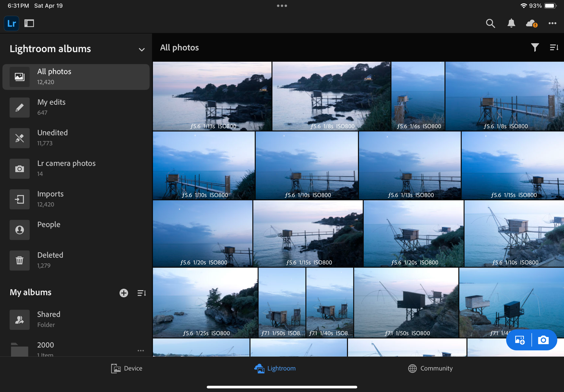The height and width of the screenshot is (392, 564).
Task: Open the camera button in the blue pill
Action: tap(543, 340)
